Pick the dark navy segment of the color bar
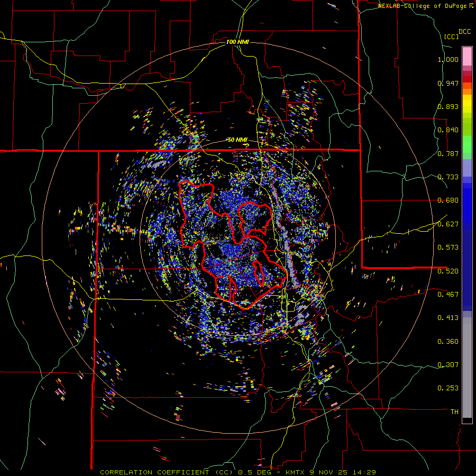 pos(467,270)
